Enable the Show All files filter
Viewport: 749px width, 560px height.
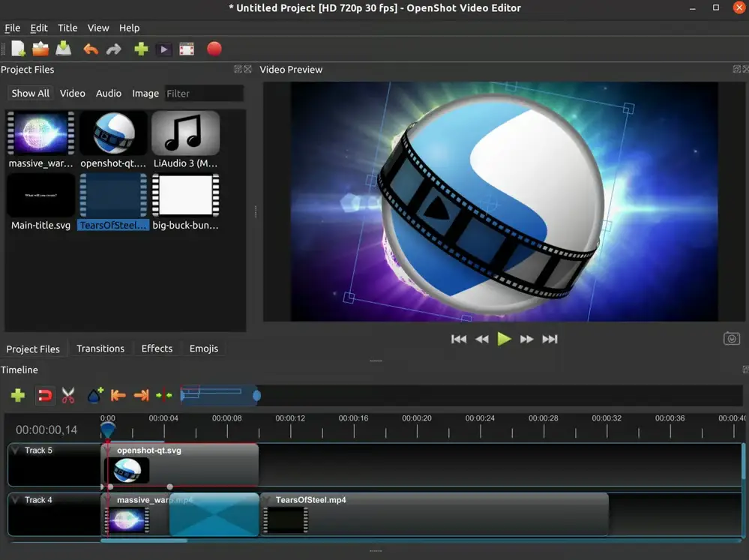tap(30, 93)
